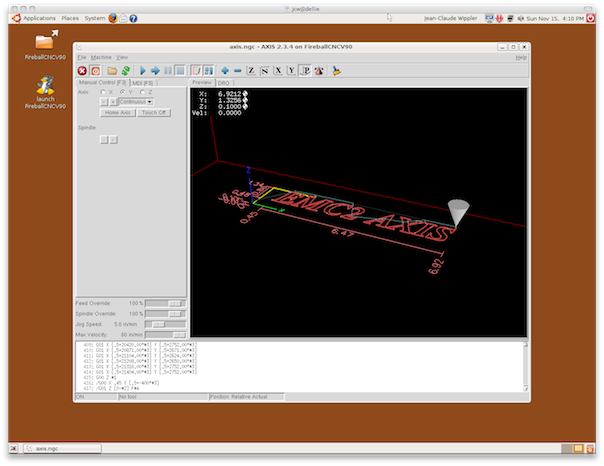The image size is (604, 466).
Task: Adjust the Max Velocity slider
Action: [x=165, y=335]
